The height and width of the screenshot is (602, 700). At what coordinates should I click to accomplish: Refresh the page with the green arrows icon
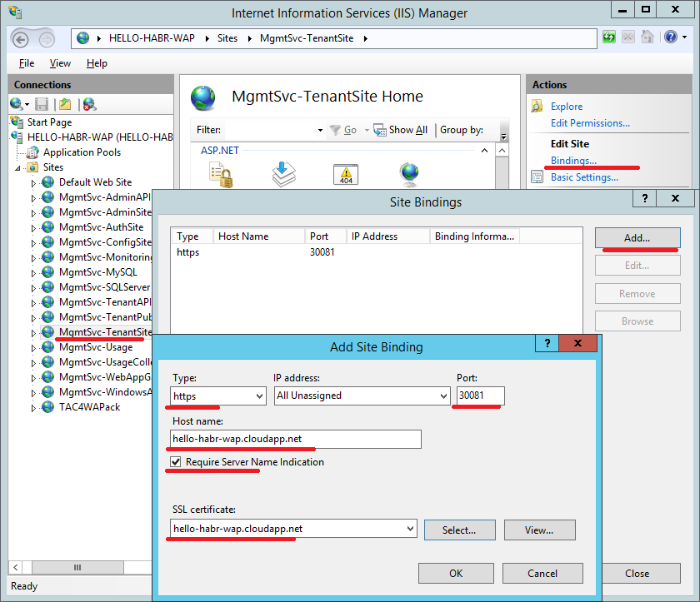pos(609,37)
